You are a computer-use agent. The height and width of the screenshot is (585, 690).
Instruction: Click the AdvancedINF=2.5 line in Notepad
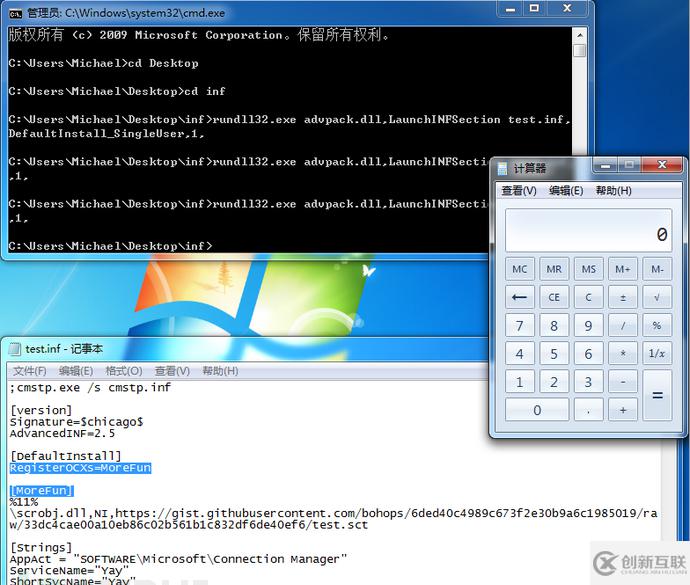[x=62, y=433]
